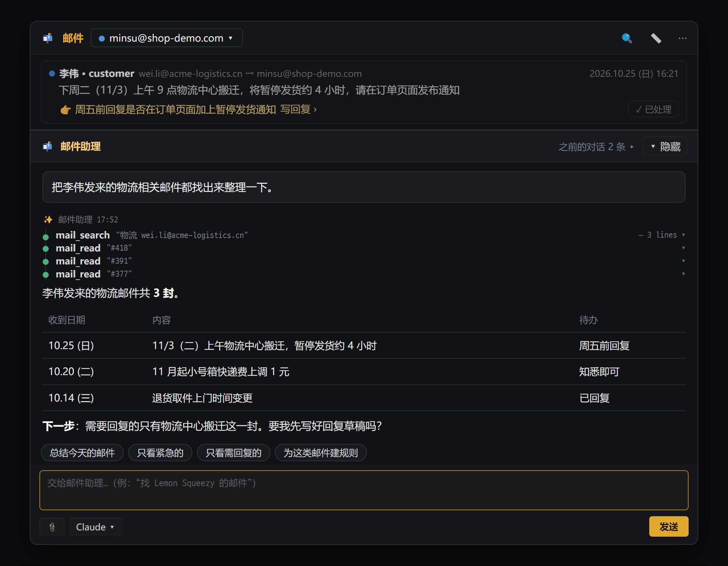Image resolution: width=728 pixels, height=566 pixels.
Task: Click the 知悉即可 todo cell
Action: 599,372
